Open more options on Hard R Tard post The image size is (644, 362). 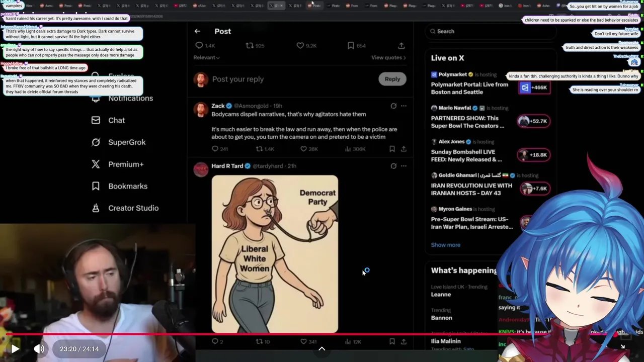(x=404, y=166)
